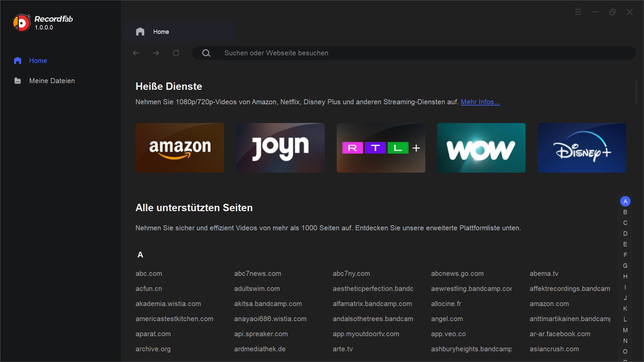
Task: Click the RecordFab home icon
Action: click(17, 61)
